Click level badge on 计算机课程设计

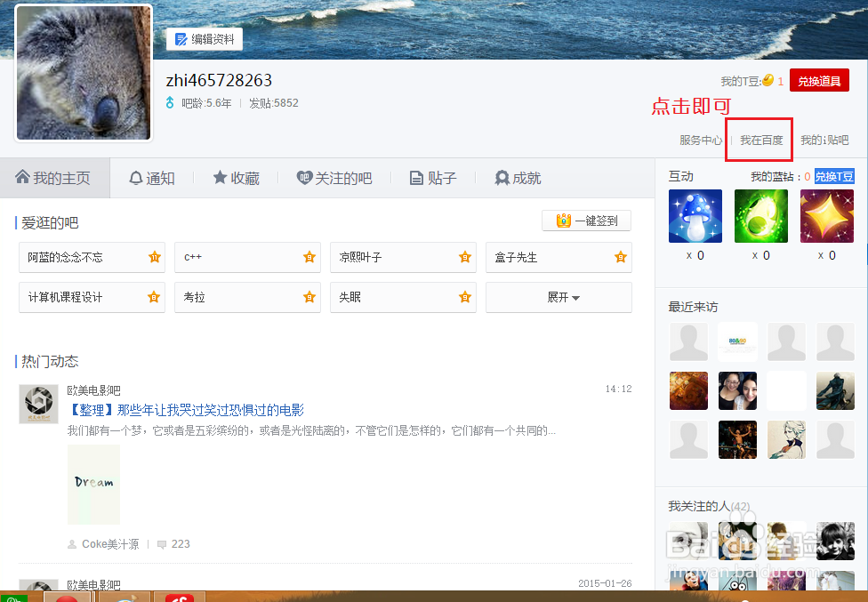tap(154, 297)
